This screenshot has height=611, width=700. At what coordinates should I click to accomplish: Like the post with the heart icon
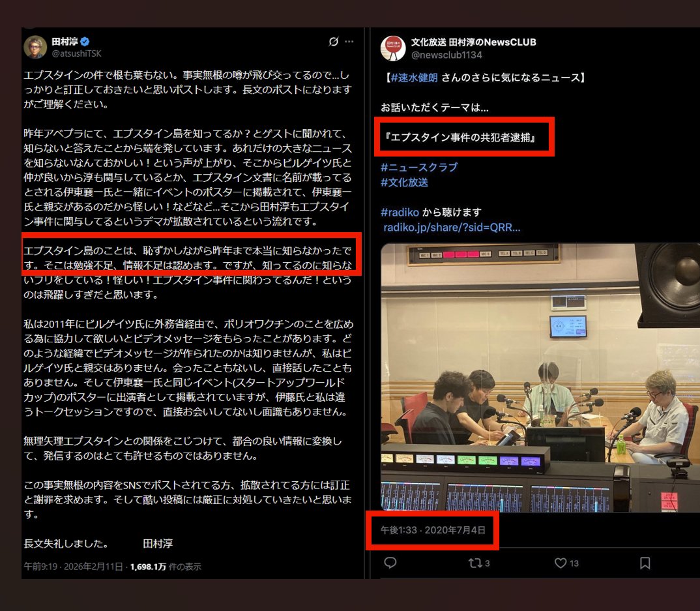[x=561, y=563]
